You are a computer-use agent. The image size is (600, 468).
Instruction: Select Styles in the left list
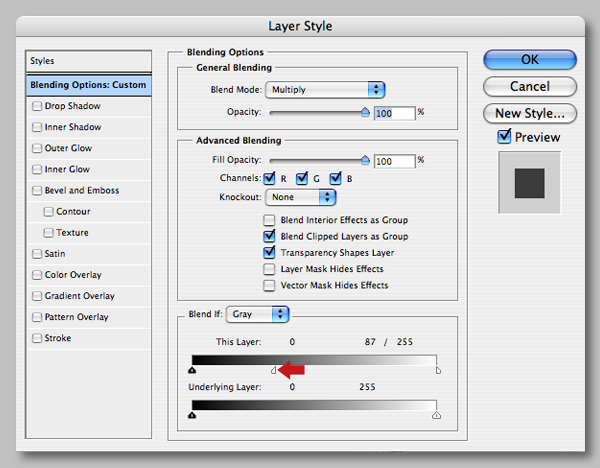[x=88, y=61]
